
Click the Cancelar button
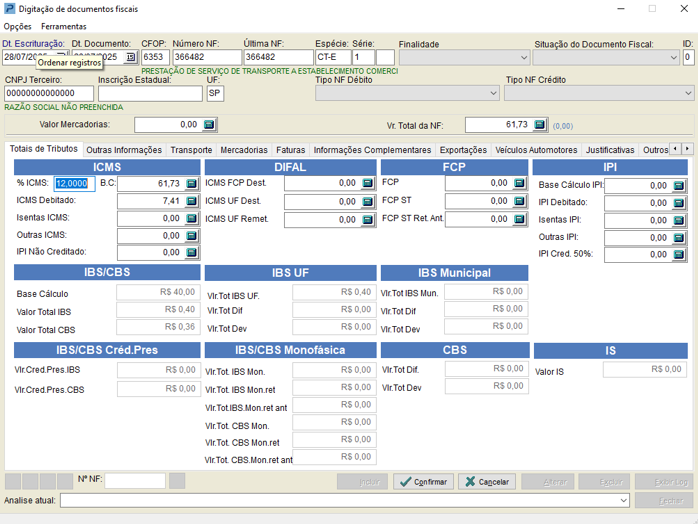[x=487, y=482]
